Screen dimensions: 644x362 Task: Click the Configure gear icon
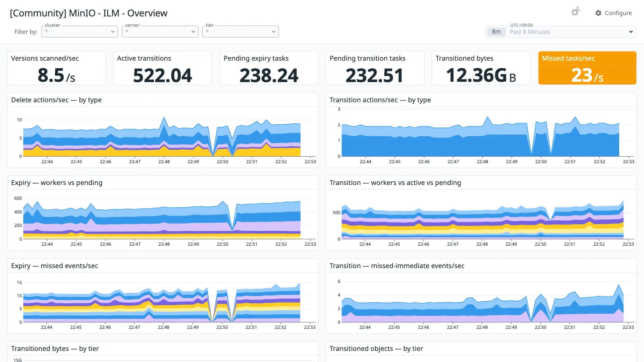pos(598,13)
